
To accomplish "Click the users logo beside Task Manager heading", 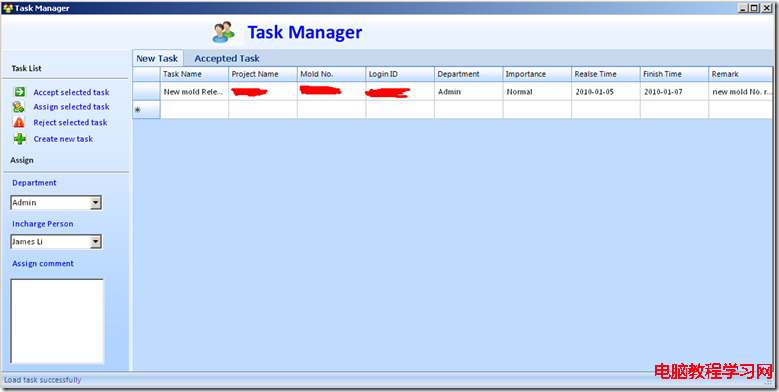I will 224,32.
